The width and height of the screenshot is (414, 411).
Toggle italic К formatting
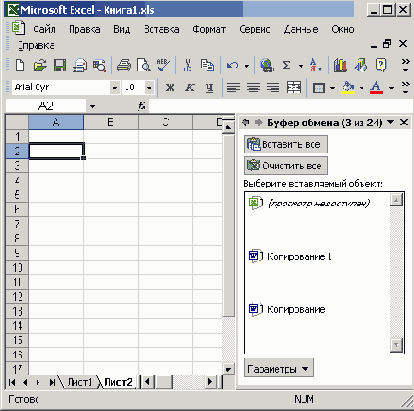[x=190, y=88]
